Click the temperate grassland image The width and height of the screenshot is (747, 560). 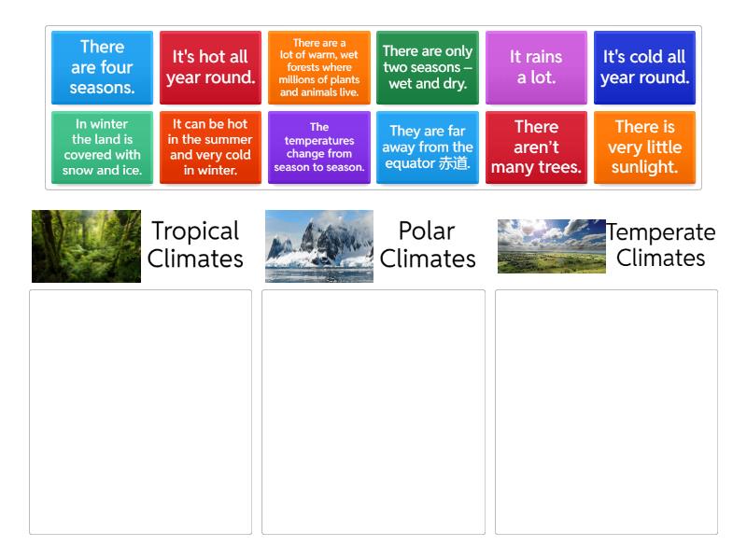(551, 244)
